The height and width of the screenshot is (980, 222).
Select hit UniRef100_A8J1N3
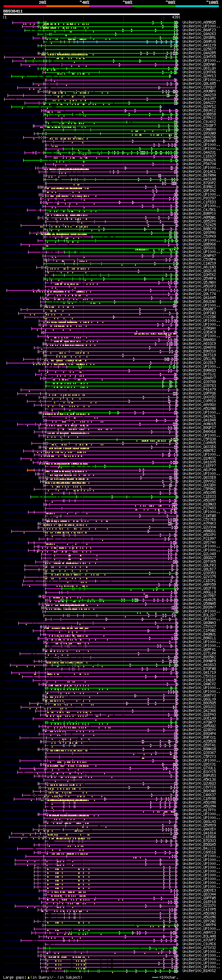199,267
